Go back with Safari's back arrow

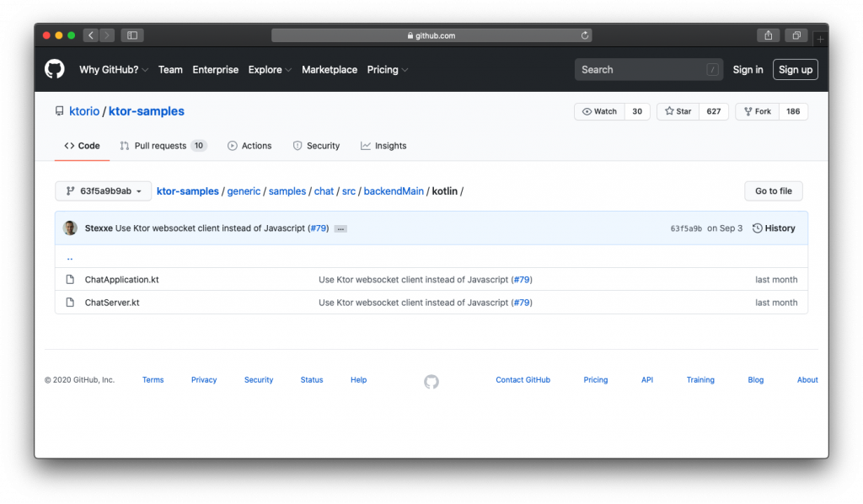(x=91, y=35)
